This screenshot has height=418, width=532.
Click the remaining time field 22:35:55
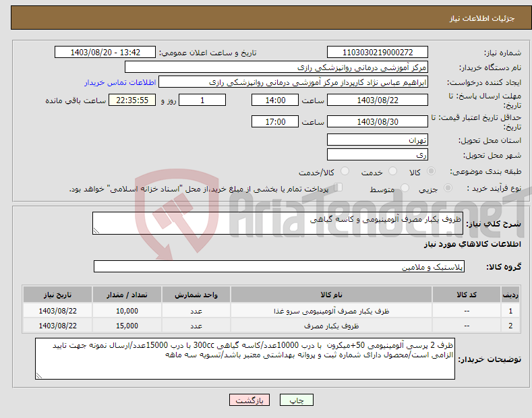coord(132,100)
